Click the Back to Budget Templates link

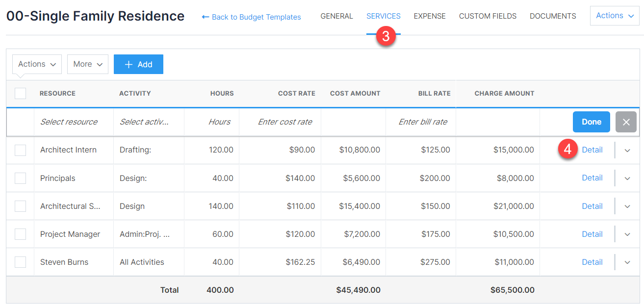click(251, 17)
